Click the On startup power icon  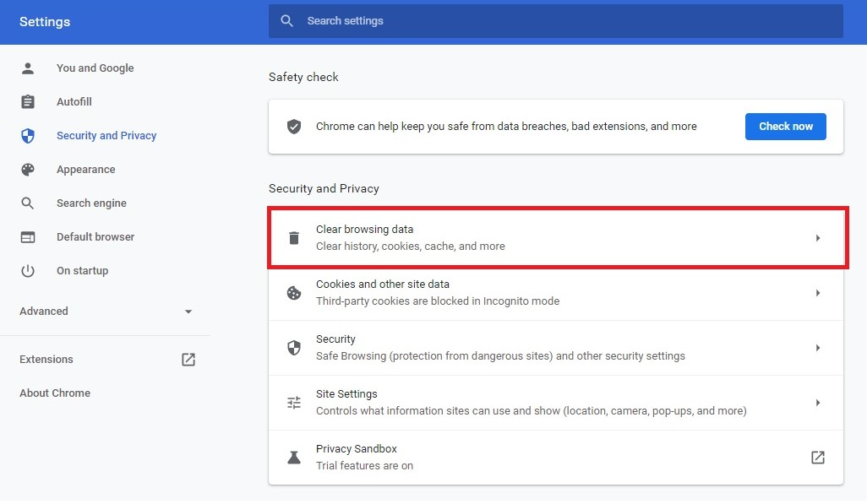(x=28, y=271)
